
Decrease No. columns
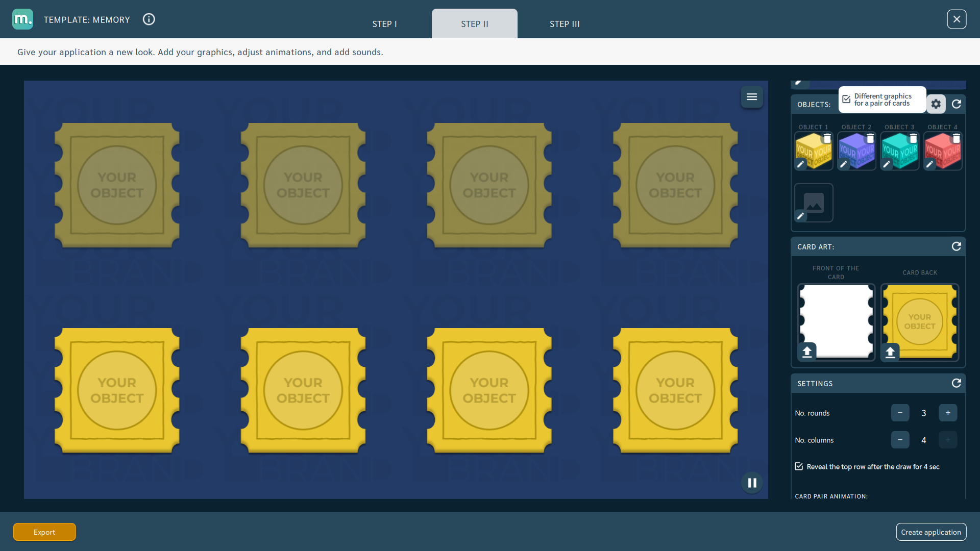click(x=900, y=440)
